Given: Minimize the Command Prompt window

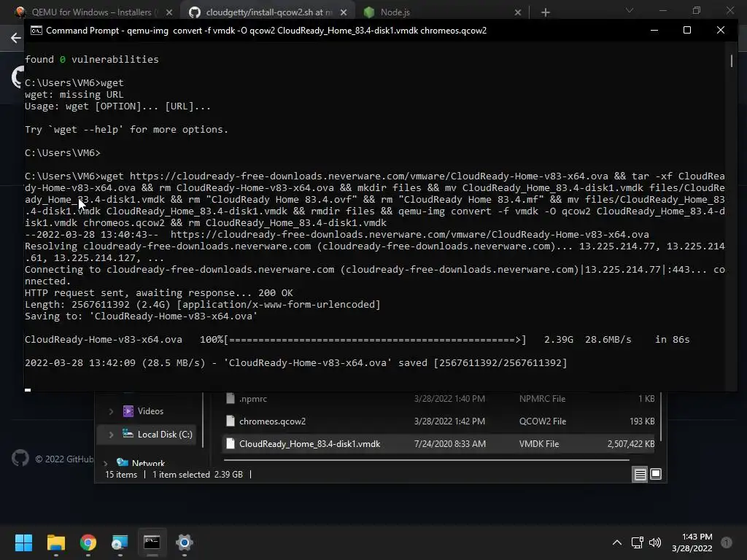Looking at the screenshot, I should click(654, 30).
